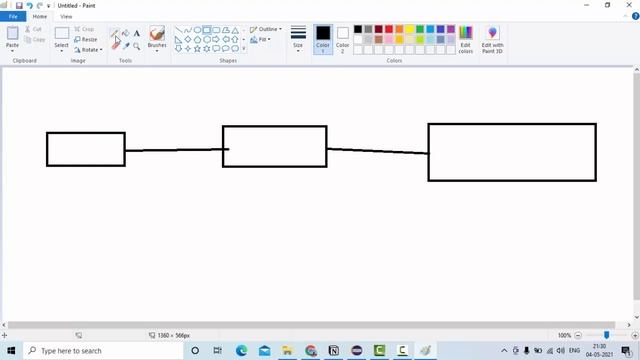Choose the Polygon shape
The height and width of the screenshot is (360, 640).
click(x=226, y=30)
